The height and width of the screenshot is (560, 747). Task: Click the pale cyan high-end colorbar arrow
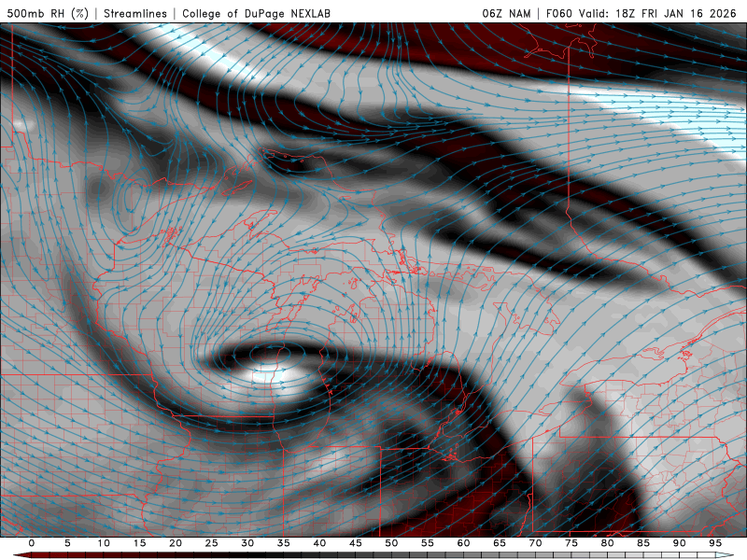tap(726, 555)
